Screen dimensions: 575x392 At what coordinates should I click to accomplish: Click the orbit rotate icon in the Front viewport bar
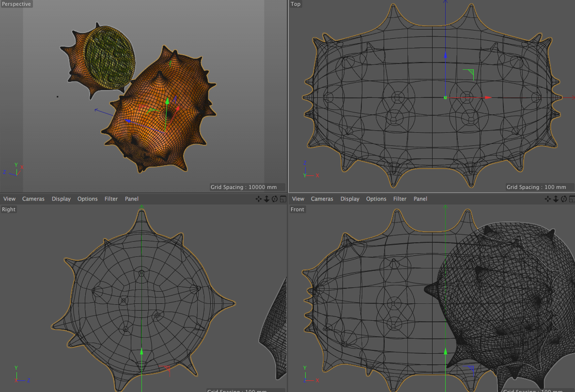tap(564, 199)
